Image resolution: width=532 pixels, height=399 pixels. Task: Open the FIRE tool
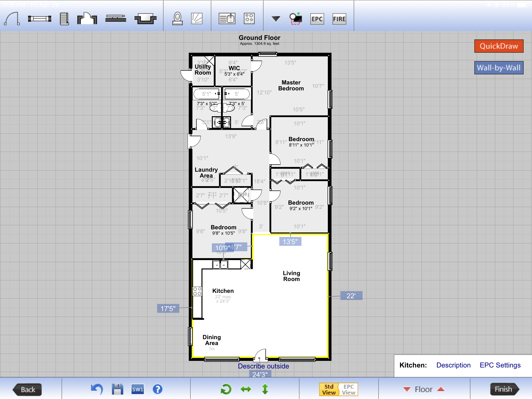pos(339,19)
